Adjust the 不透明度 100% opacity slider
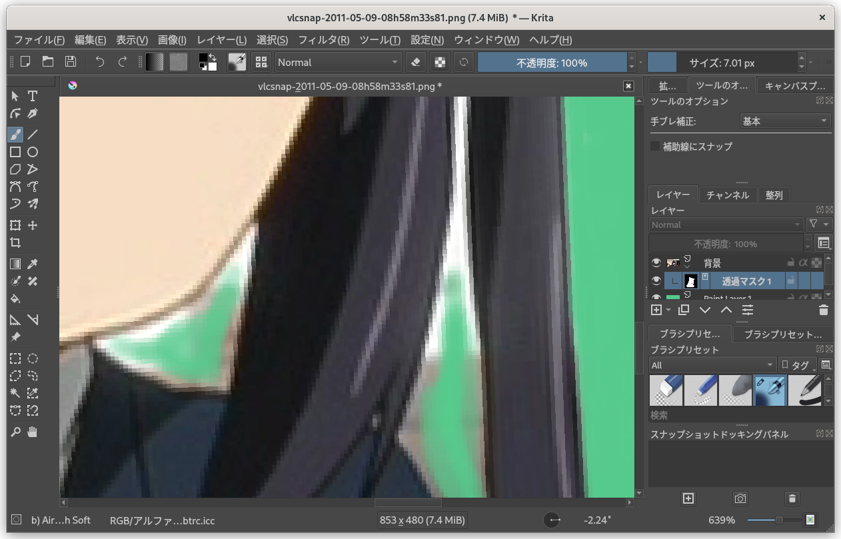Image resolution: width=841 pixels, height=539 pixels. [552, 62]
